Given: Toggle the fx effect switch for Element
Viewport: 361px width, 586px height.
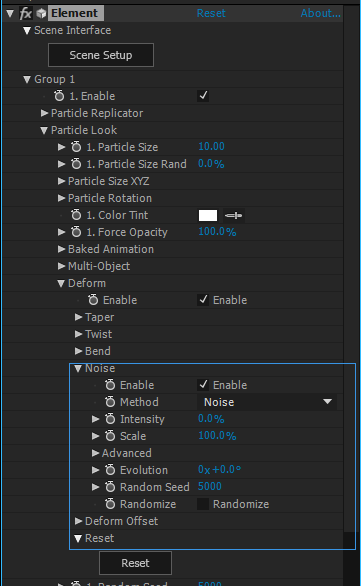Looking at the screenshot, I should [x=25, y=13].
